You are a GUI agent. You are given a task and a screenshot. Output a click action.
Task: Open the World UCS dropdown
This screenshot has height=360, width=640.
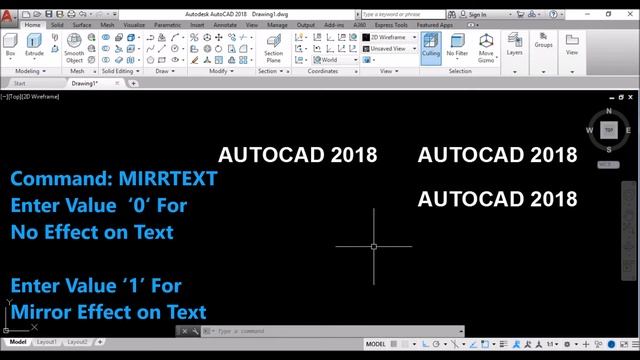tap(335, 60)
